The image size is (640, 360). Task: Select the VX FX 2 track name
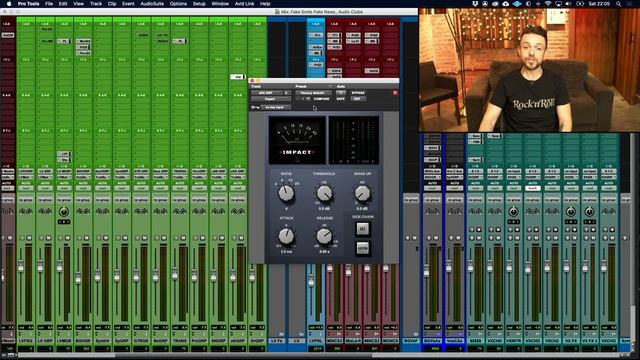589,340
